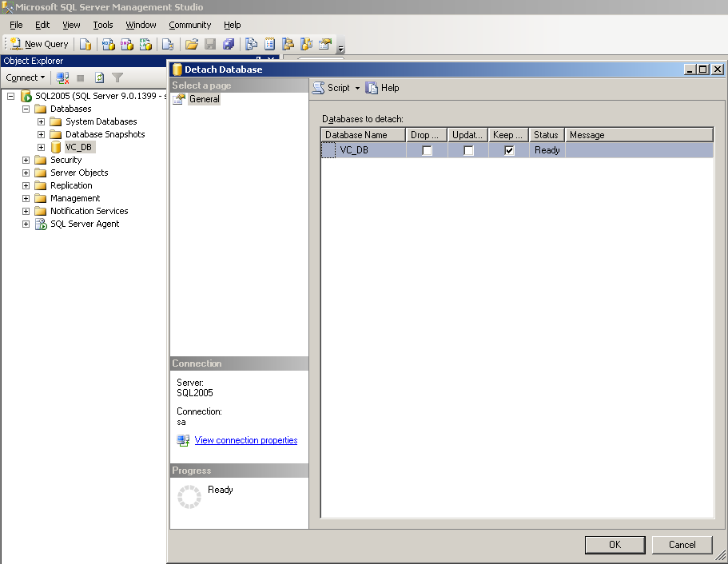This screenshot has width=728, height=564.
Task: Click the Analysis Services MDX Query icon
Action: (x=108, y=44)
